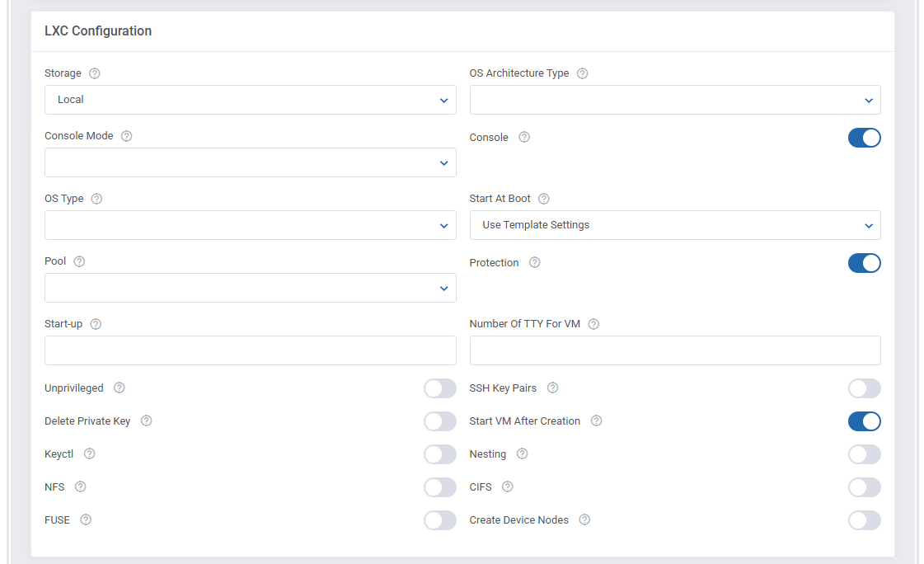
Task: Turn on Create Device Nodes
Action: (864, 520)
